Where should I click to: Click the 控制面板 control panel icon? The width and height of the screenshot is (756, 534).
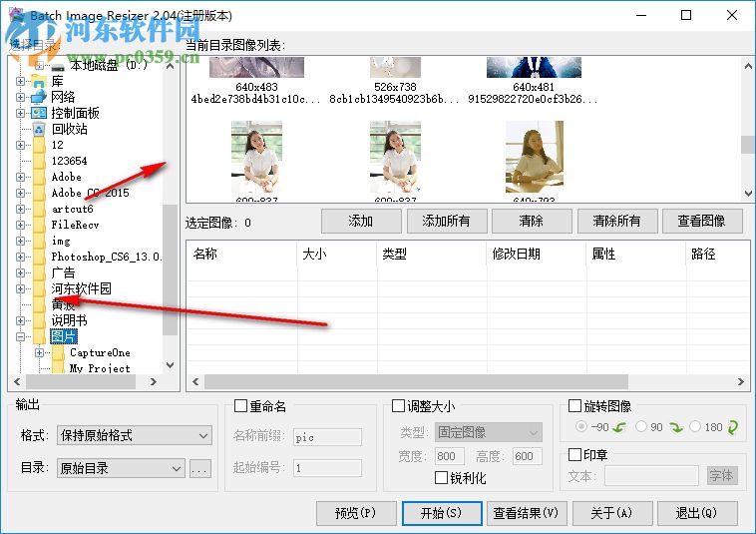point(39,114)
